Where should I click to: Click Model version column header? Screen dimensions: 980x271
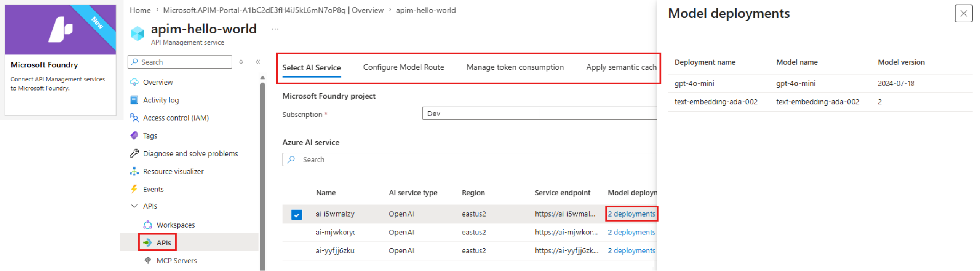901,62
